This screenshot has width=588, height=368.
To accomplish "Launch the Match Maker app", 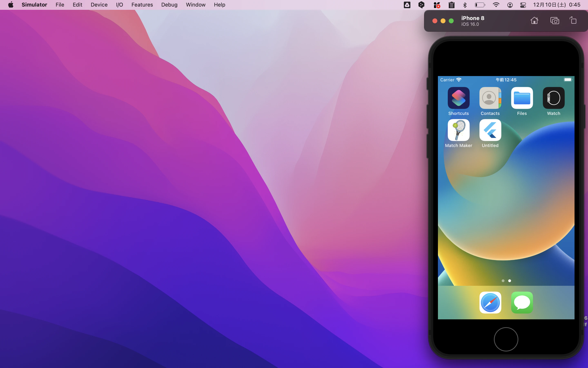I will (x=459, y=130).
